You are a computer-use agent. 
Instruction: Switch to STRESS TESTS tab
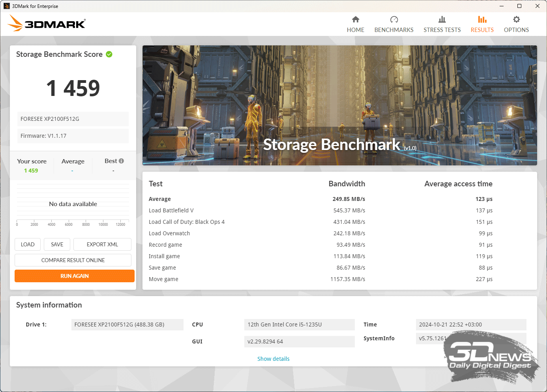tap(442, 30)
